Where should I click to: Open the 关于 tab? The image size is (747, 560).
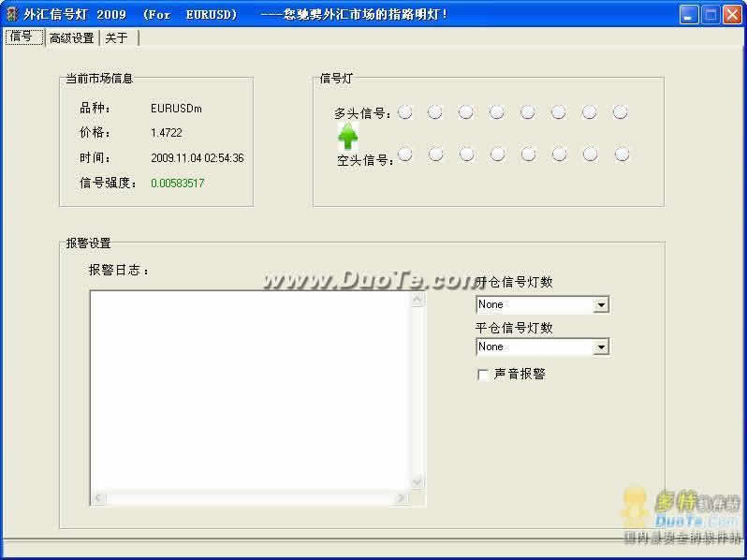(116, 38)
